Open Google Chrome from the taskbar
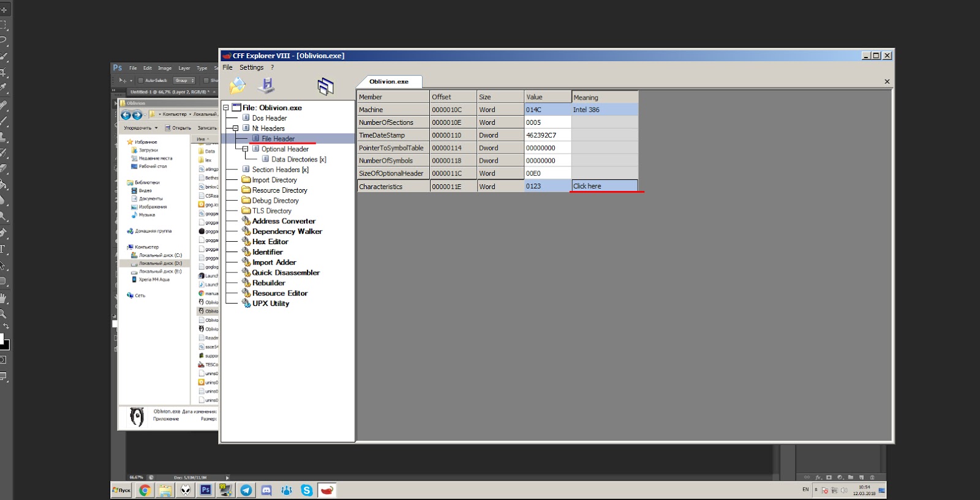The height and width of the screenshot is (500, 980). tap(145, 490)
